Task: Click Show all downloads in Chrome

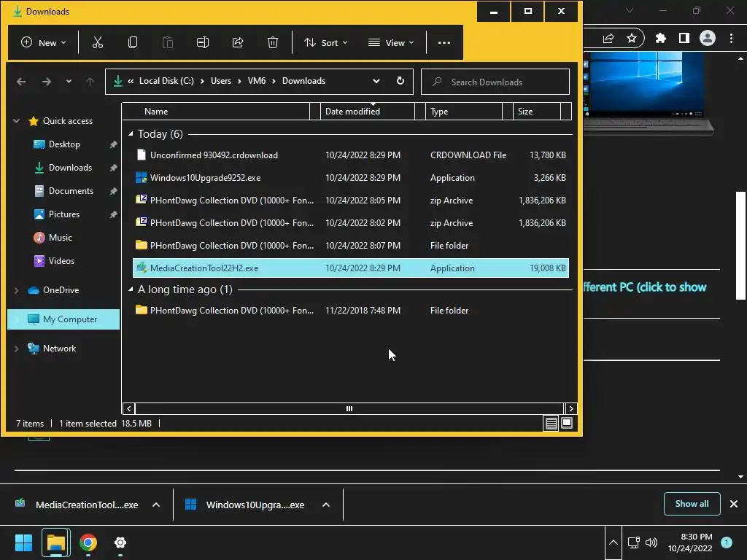Action: tap(692, 504)
